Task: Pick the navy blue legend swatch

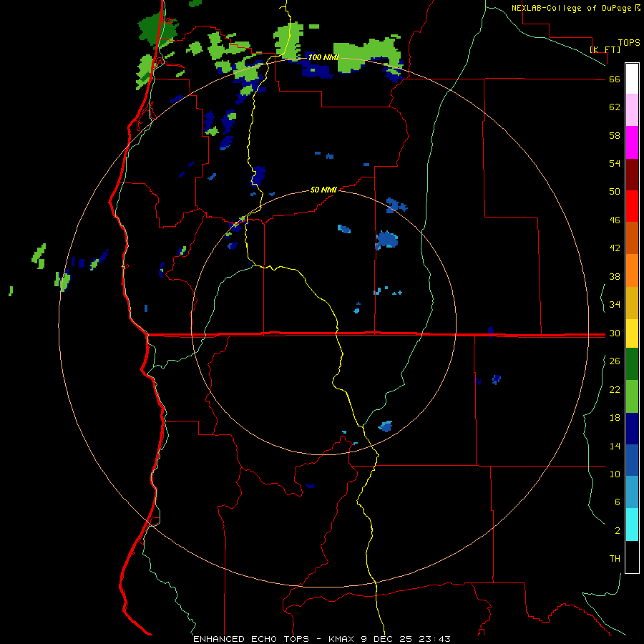Action: 632,429
